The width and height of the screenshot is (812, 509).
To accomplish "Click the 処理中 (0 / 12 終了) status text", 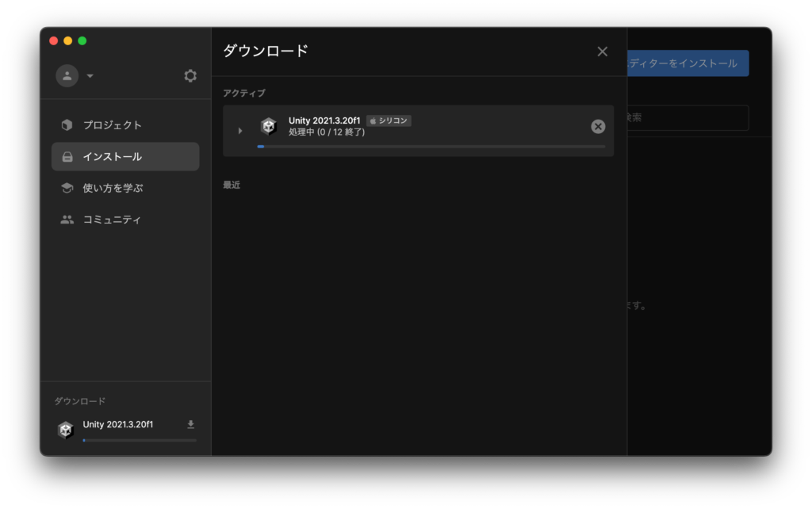I will tap(327, 132).
